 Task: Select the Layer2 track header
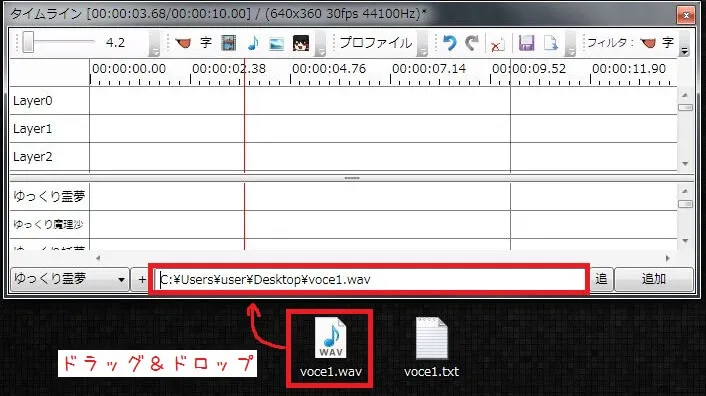[50, 157]
